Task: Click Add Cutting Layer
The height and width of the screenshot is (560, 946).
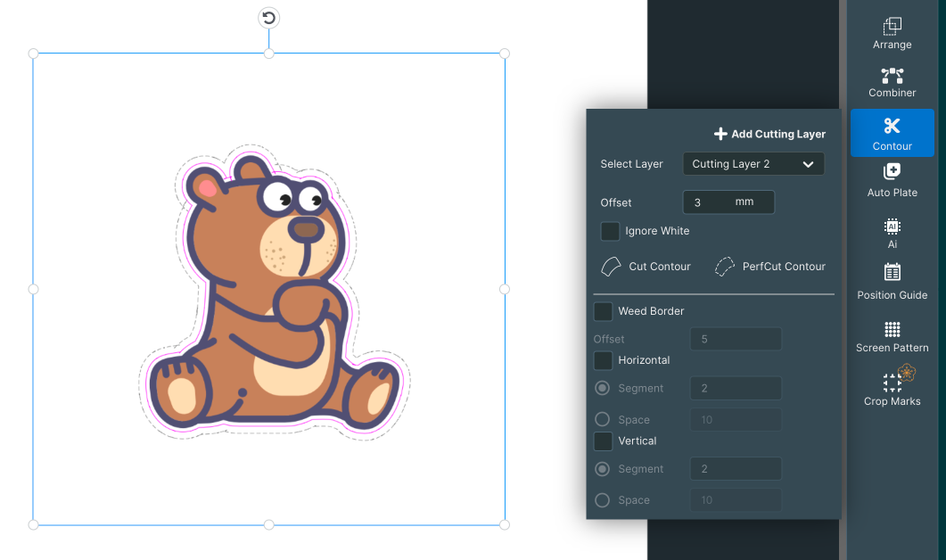Action: tap(769, 134)
